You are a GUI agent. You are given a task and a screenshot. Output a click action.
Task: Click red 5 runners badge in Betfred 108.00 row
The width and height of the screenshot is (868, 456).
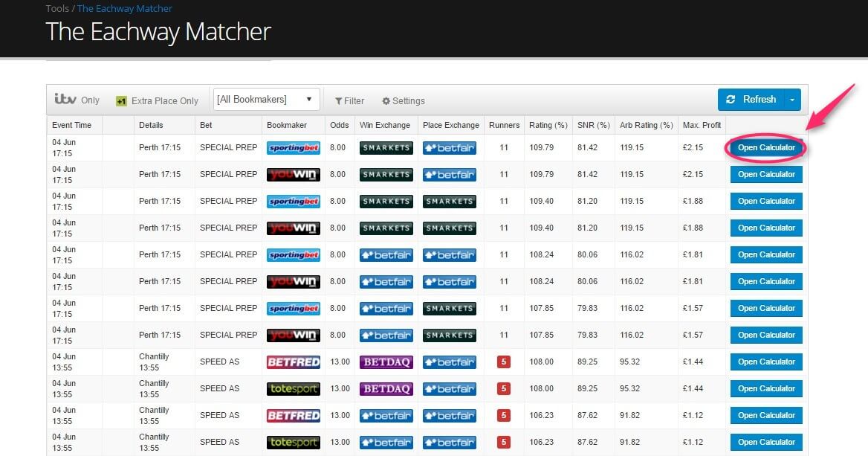[x=504, y=362]
